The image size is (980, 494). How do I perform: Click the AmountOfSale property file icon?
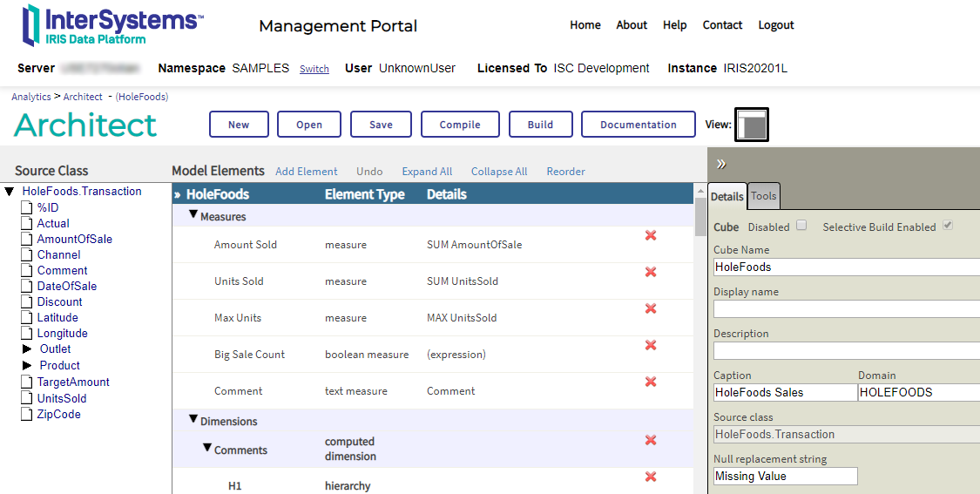point(26,239)
